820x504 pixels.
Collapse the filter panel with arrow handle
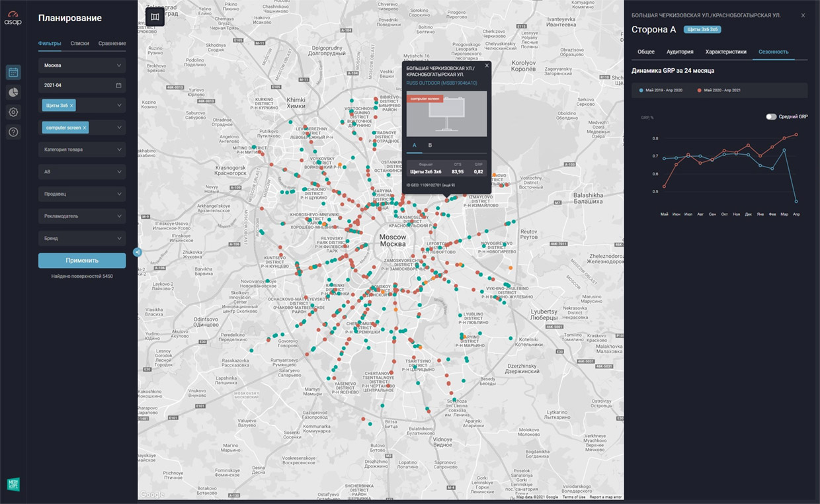coord(136,252)
